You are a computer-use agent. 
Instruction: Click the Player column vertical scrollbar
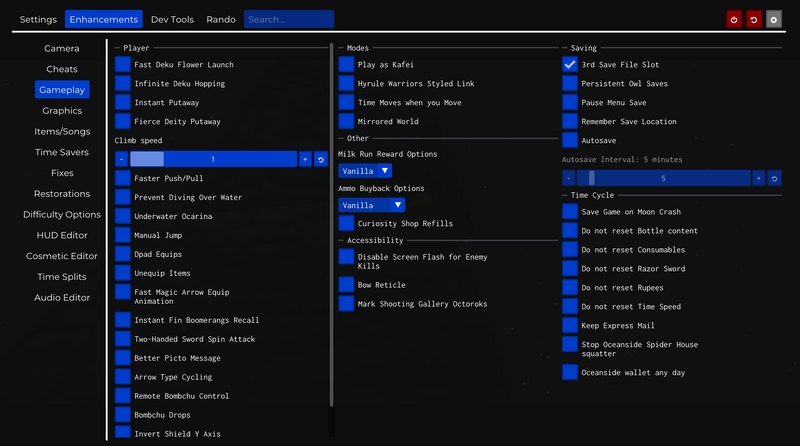(x=332, y=225)
